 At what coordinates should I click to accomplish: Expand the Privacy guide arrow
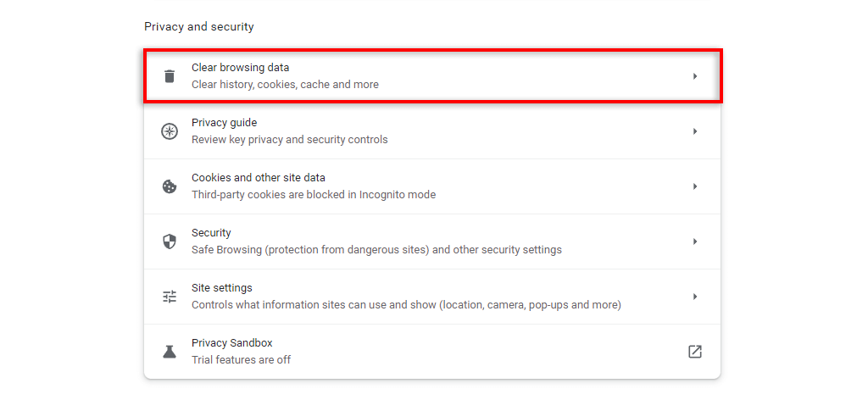click(x=695, y=131)
